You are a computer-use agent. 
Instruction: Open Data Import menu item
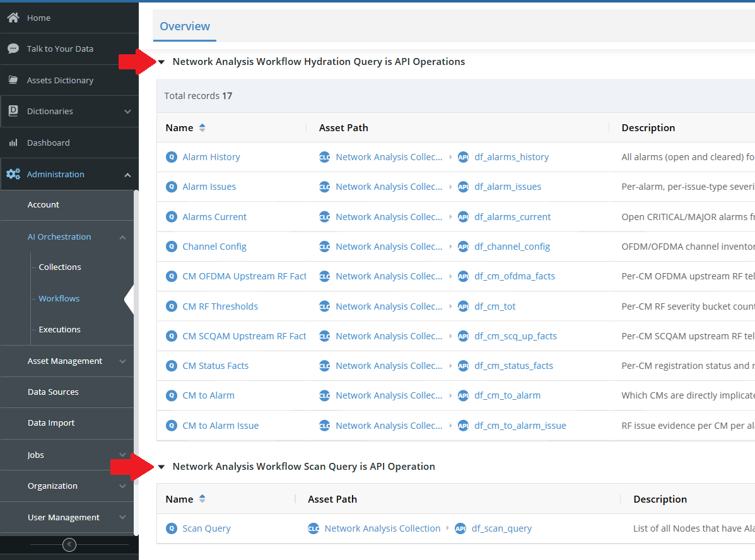[x=51, y=423]
